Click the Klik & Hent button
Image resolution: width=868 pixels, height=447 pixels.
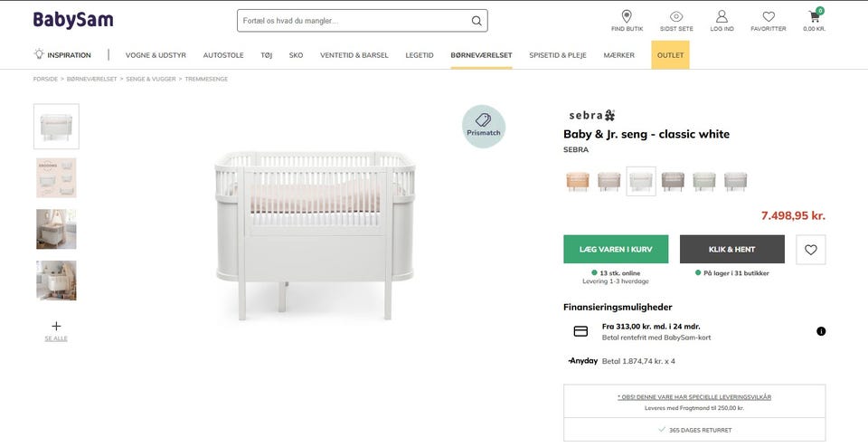(x=731, y=250)
